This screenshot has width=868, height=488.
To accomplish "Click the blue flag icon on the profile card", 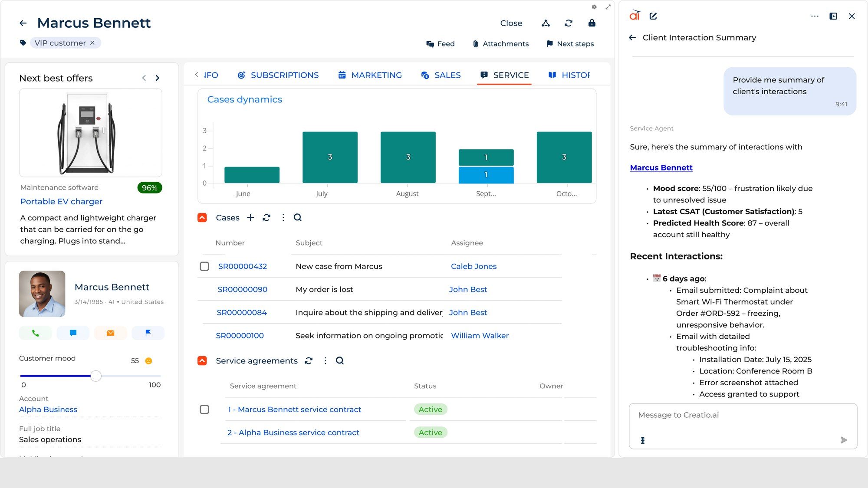I will [x=148, y=333].
